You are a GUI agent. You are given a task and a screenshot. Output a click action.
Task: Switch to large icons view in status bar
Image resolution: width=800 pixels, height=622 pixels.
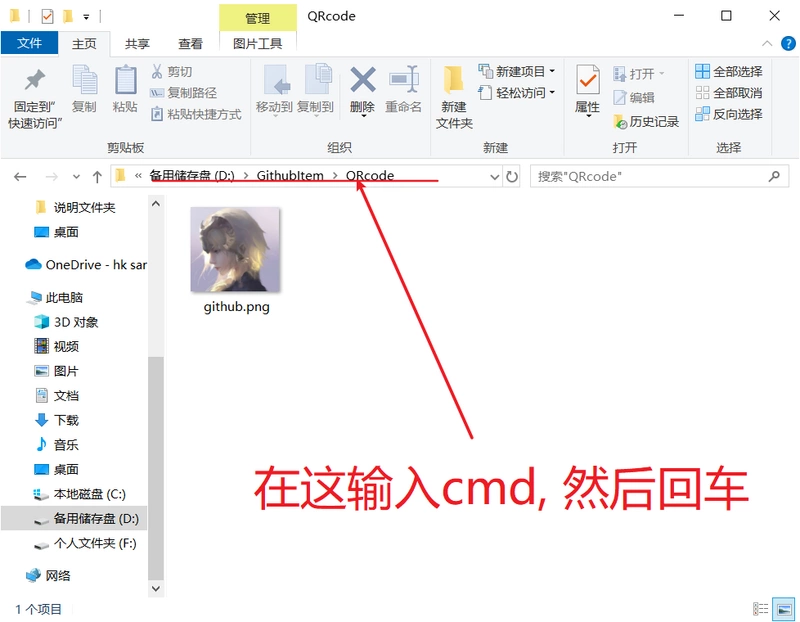[x=783, y=609]
